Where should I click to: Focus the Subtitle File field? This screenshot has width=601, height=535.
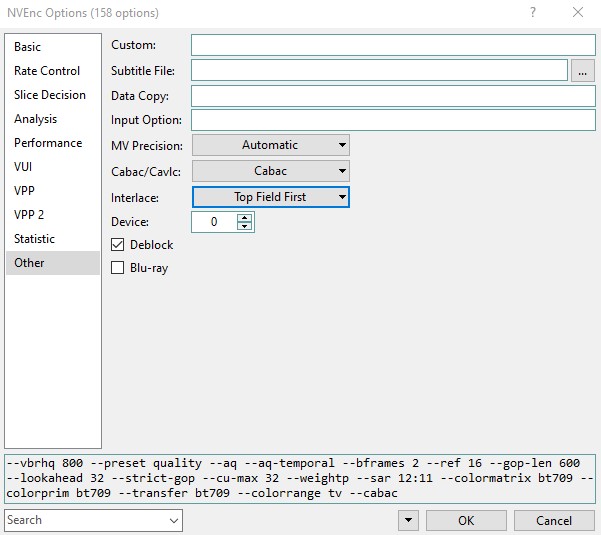click(379, 70)
